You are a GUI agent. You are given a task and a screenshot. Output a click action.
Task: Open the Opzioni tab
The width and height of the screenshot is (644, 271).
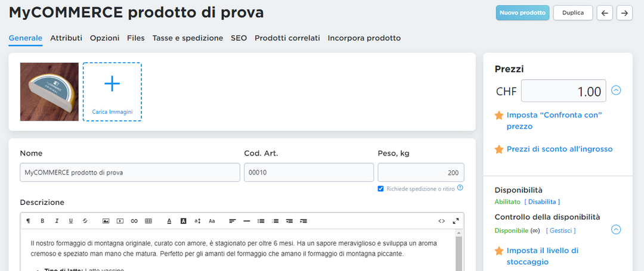coord(105,38)
